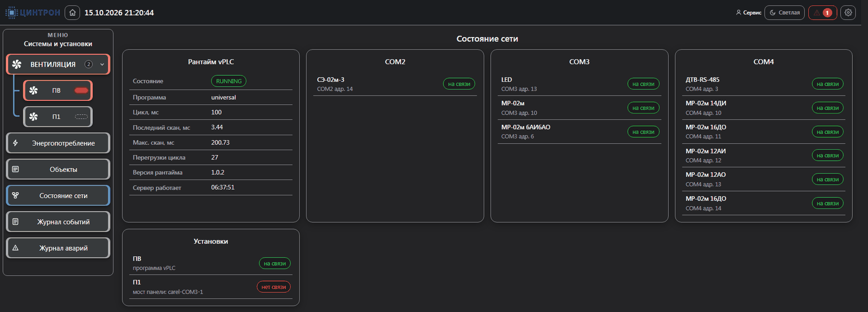This screenshot has width=868, height=312.
Task: Select the ВЕНТИЛЯЦИЯ system item
Action: pos(58,64)
